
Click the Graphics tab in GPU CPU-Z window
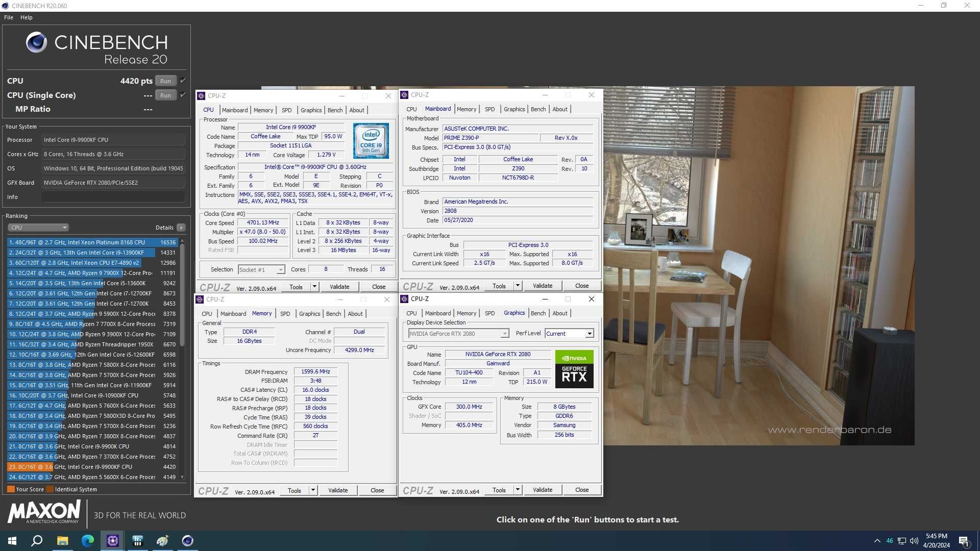point(513,312)
